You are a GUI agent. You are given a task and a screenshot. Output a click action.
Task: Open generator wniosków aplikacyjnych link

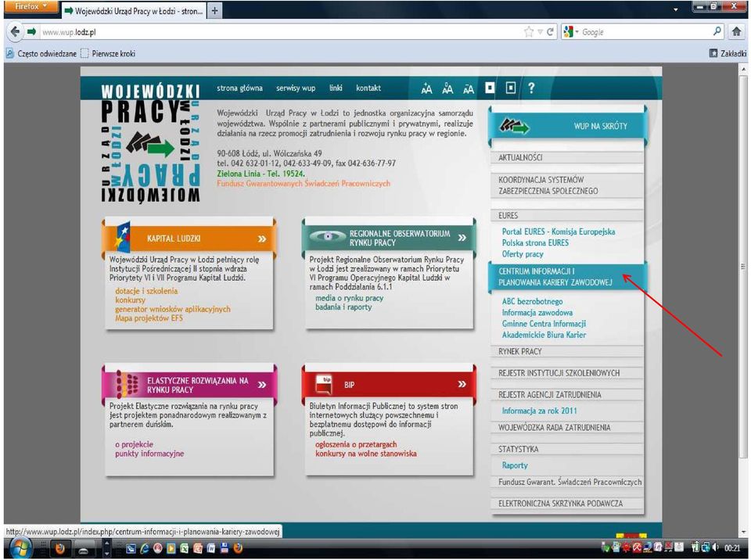pyautogui.click(x=172, y=309)
